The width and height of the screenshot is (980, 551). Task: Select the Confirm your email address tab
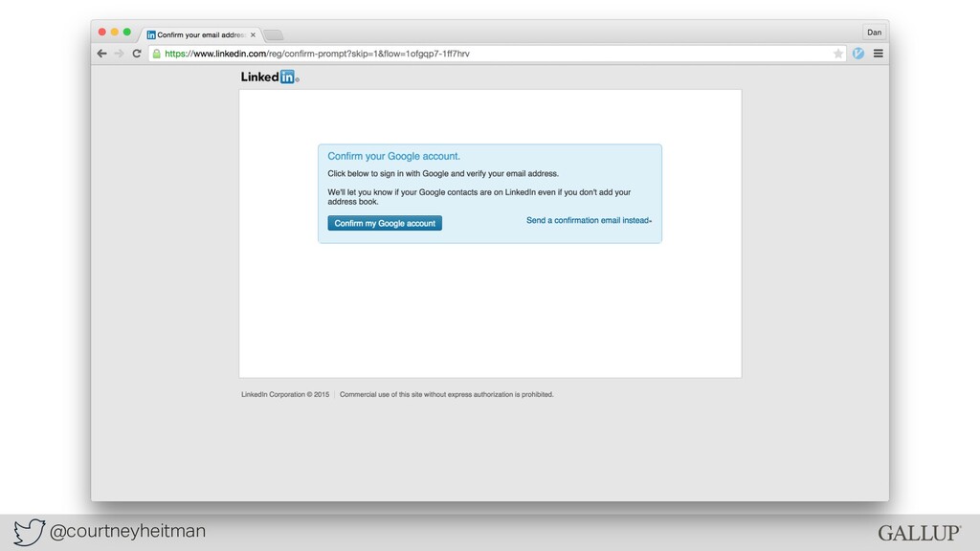tap(200, 34)
